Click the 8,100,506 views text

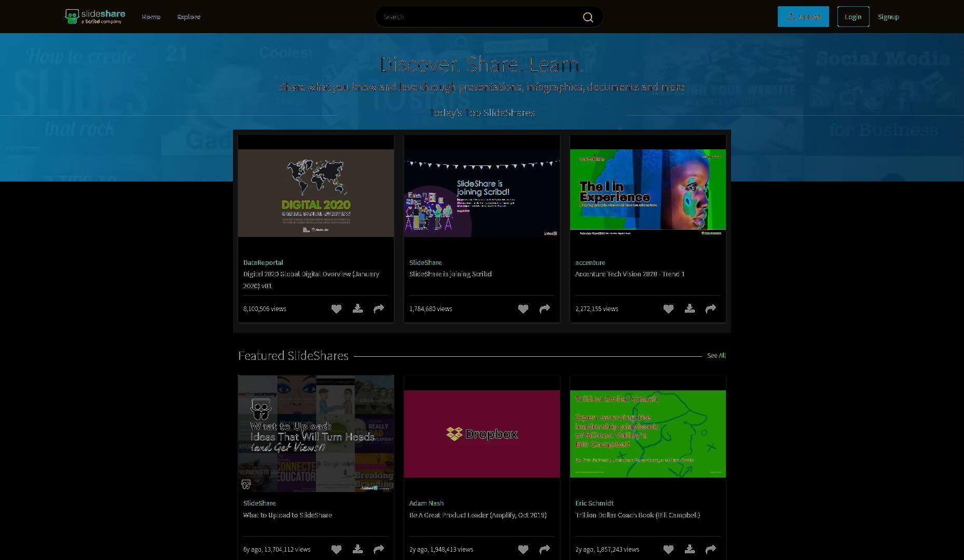pyautogui.click(x=265, y=309)
